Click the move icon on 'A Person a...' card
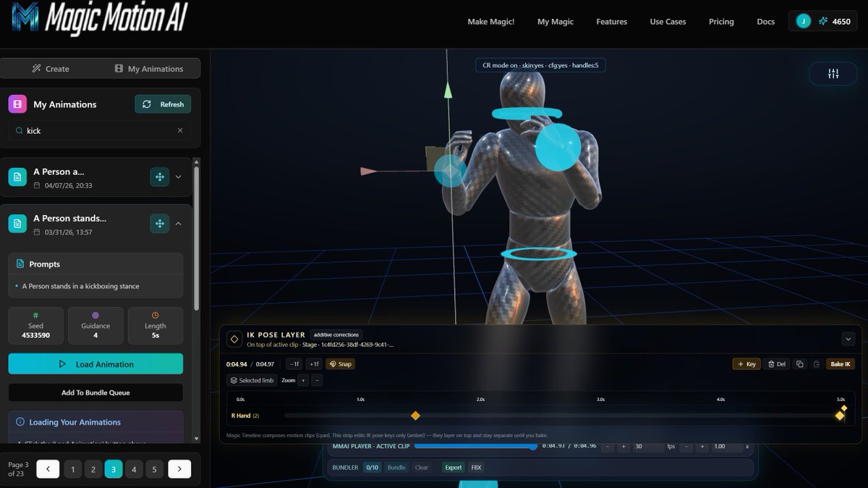The width and height of the screenshot is (868, 488). point(159,177)
